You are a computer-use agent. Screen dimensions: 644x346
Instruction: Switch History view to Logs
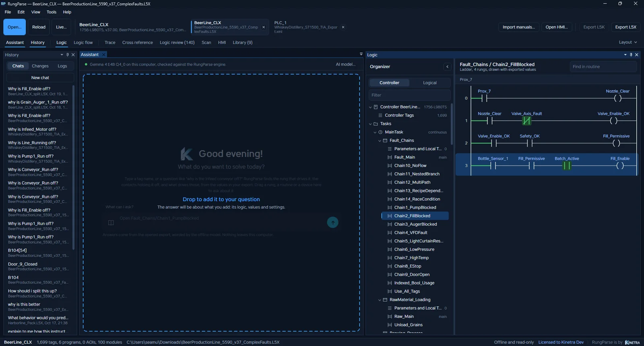click(62, 66)
